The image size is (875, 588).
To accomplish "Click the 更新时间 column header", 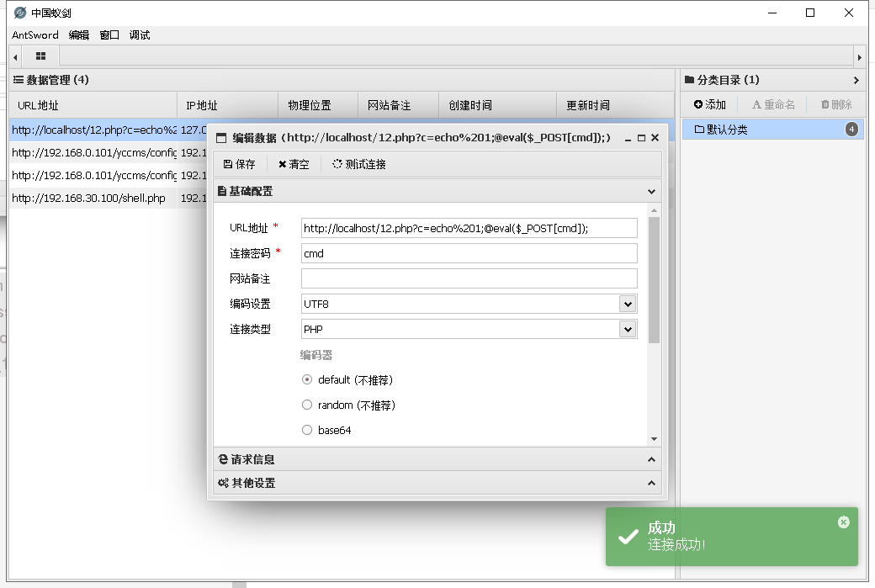I will pyautogui.click(x=616, y=105).
